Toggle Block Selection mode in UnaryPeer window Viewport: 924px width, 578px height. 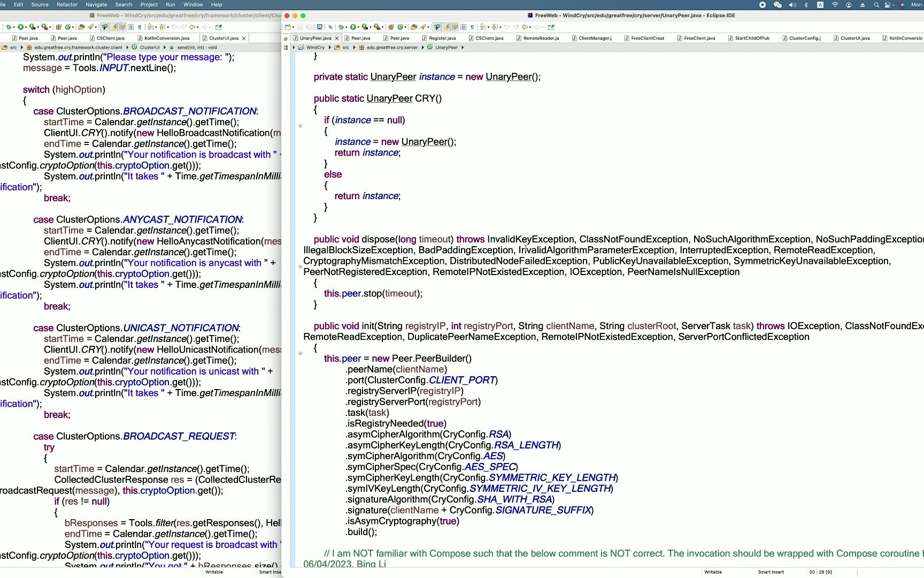[463, 27]
